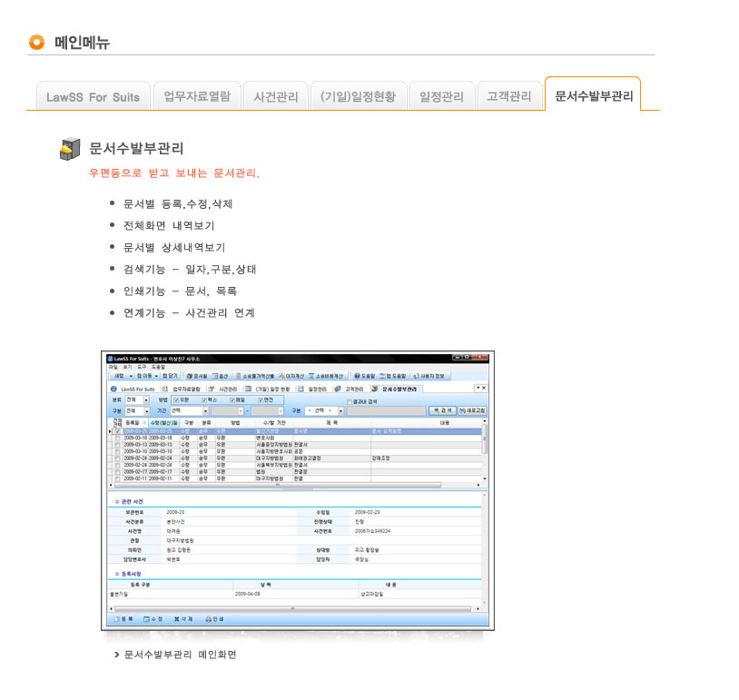Image resolution: width=739 pixels, height=700 pixels.
Task: Toggle the 우편 method checkbox
Action: [176, 399]
